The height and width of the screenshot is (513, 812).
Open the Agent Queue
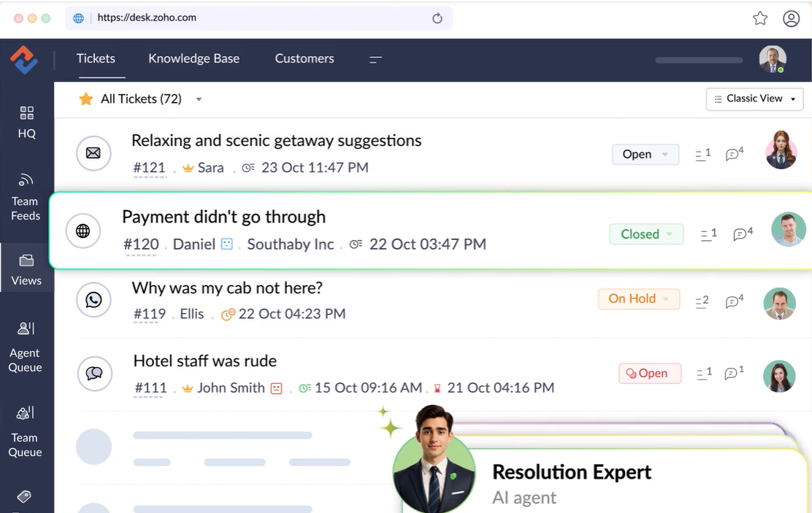click(x=26, y=347)
